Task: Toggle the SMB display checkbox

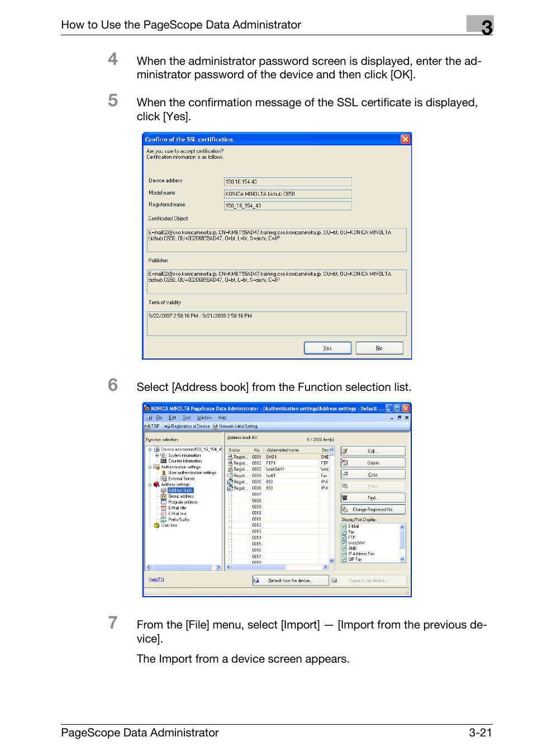Action: point(344,549)
